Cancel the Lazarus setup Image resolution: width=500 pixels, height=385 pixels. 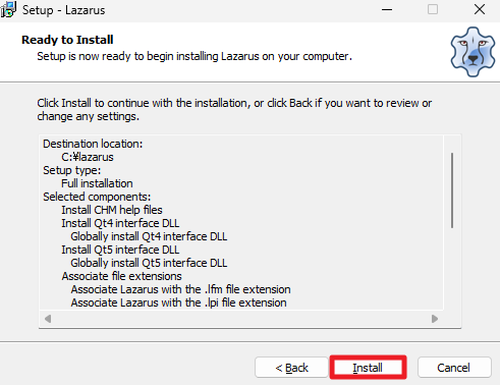point(454,368)
